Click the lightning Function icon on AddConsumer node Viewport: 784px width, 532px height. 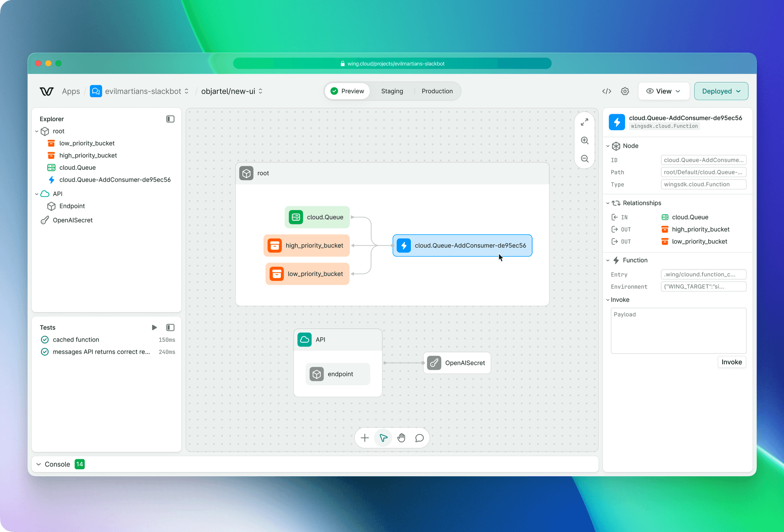[404, 246]
